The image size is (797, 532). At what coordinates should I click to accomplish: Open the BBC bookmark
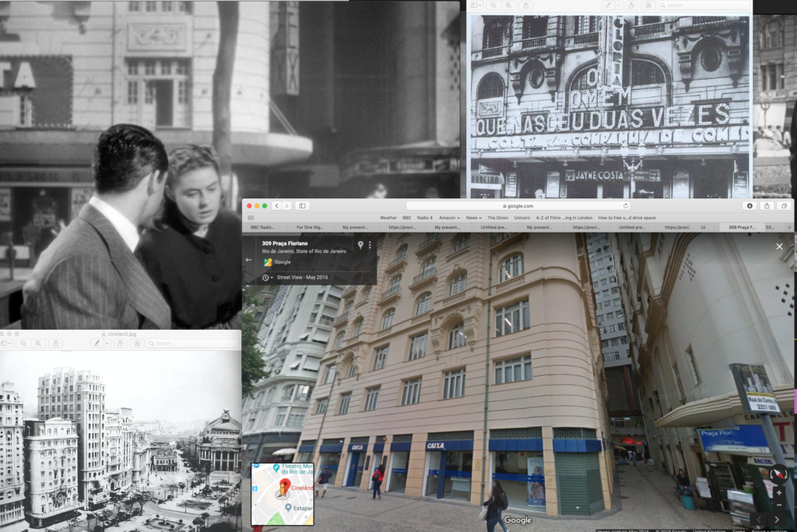[406, 218]
